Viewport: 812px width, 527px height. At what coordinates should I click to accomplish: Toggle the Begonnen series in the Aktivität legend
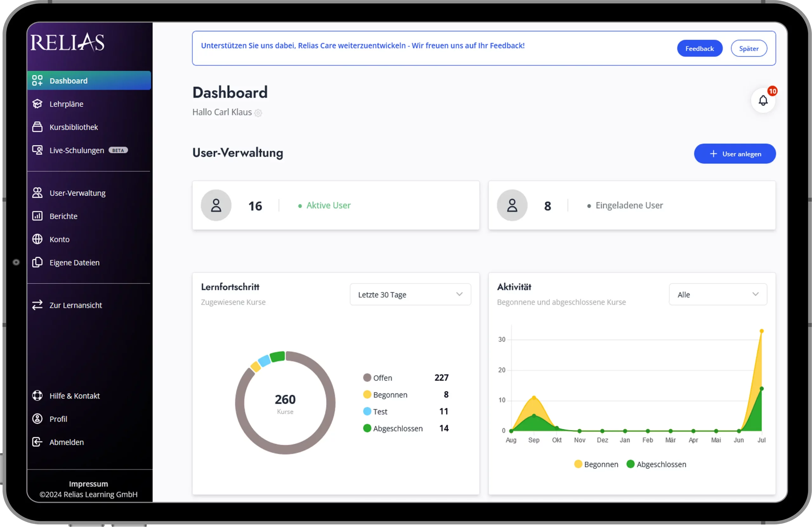pyautogui.click(x=596, y=464)
